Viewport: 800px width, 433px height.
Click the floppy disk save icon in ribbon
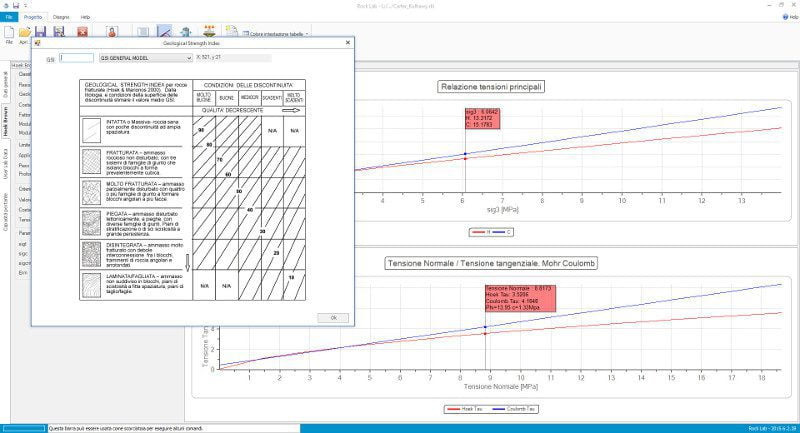click(x=41, y=33)
